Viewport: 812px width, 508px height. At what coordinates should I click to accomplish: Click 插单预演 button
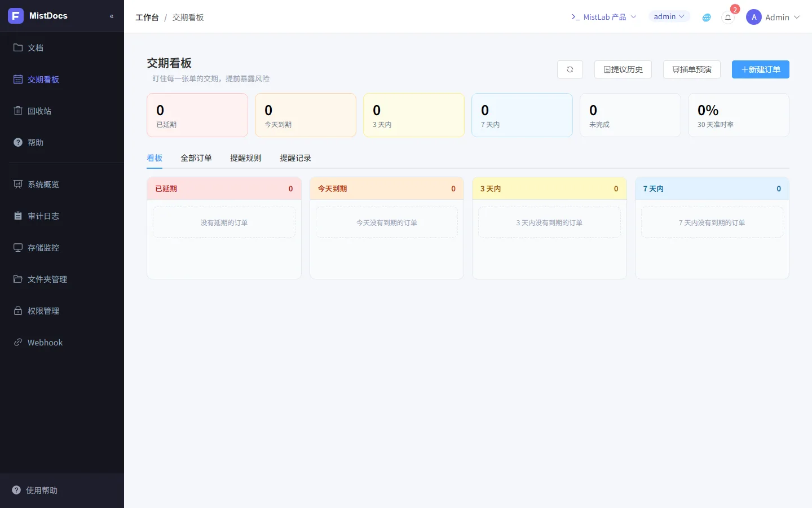[692, 69]
